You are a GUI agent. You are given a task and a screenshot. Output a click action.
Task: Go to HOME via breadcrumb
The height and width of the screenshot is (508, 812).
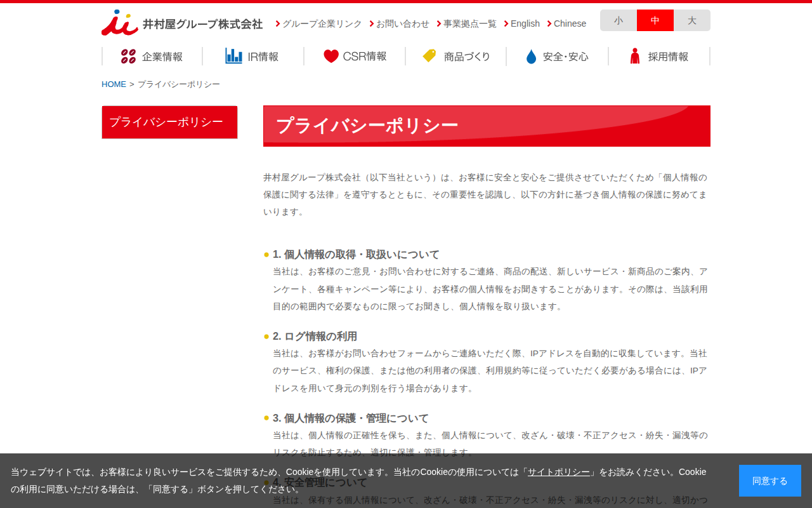[114, 84]
